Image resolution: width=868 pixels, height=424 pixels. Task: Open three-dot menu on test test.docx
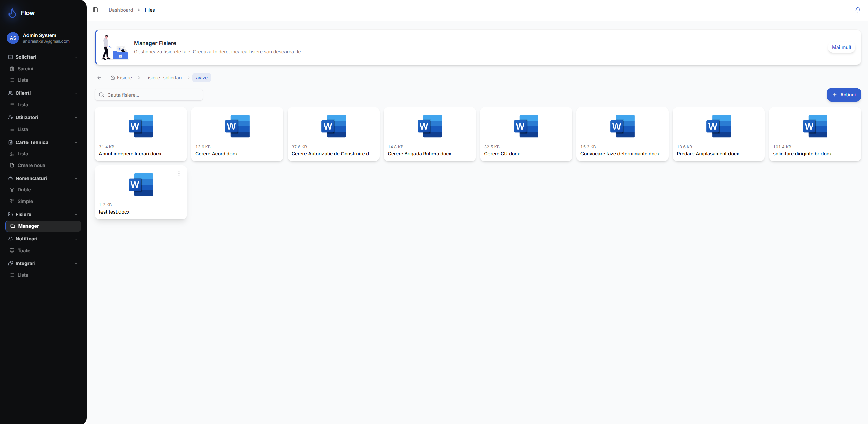pos(179,173)
